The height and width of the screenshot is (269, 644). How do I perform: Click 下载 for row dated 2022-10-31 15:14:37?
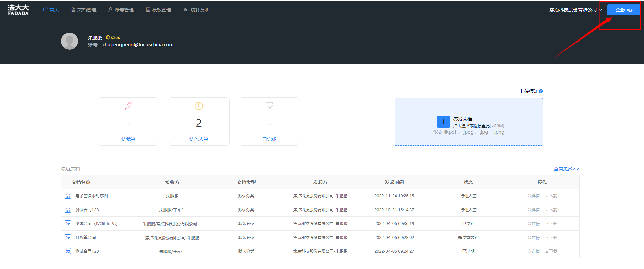[x=551, y=210]
